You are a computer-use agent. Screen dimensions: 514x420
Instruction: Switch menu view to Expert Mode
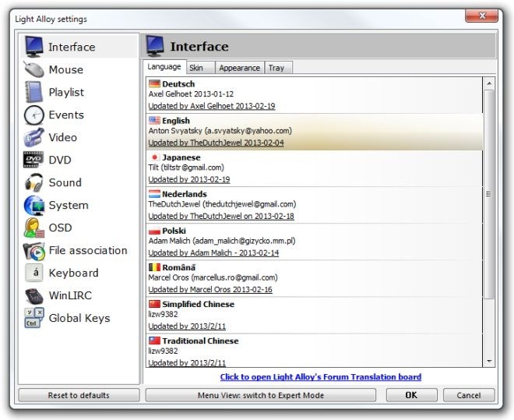point(261,395)
